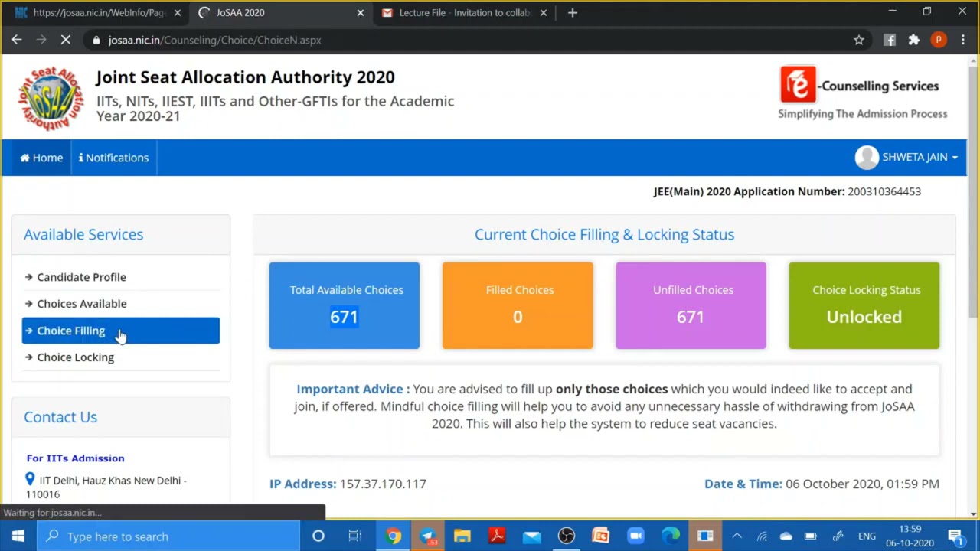980x551 pixels.
Task: Click the Filled Choices orange card
Action: [518, 305]
